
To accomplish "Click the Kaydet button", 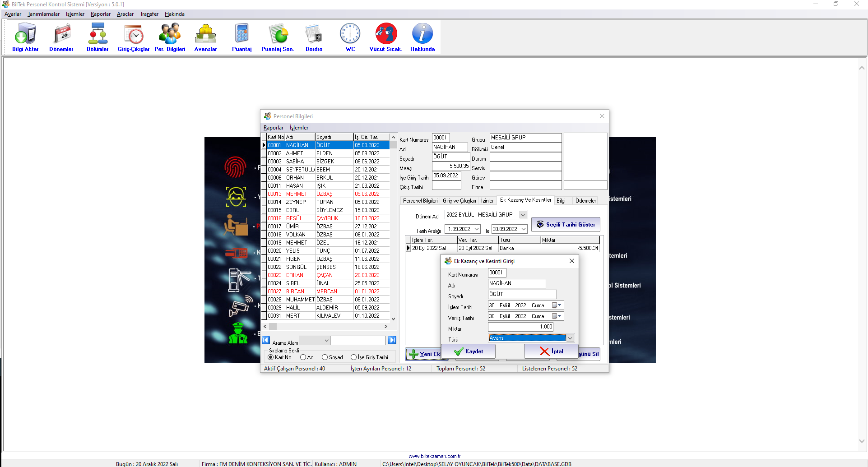I will (x=468, y=351).
